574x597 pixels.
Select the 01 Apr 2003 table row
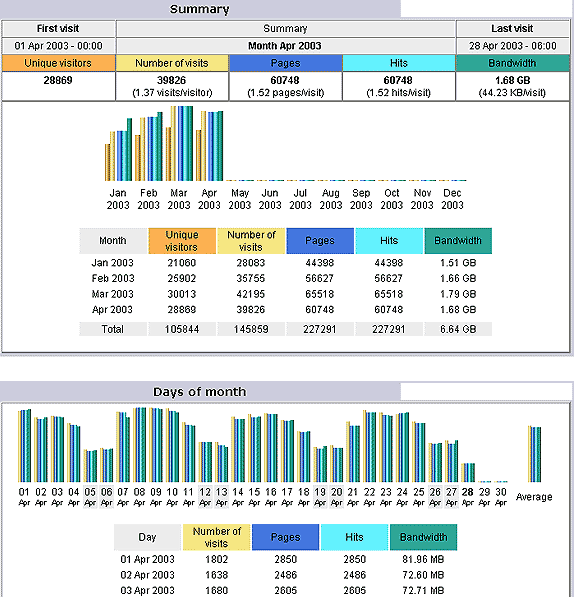[x=285, y=559]
